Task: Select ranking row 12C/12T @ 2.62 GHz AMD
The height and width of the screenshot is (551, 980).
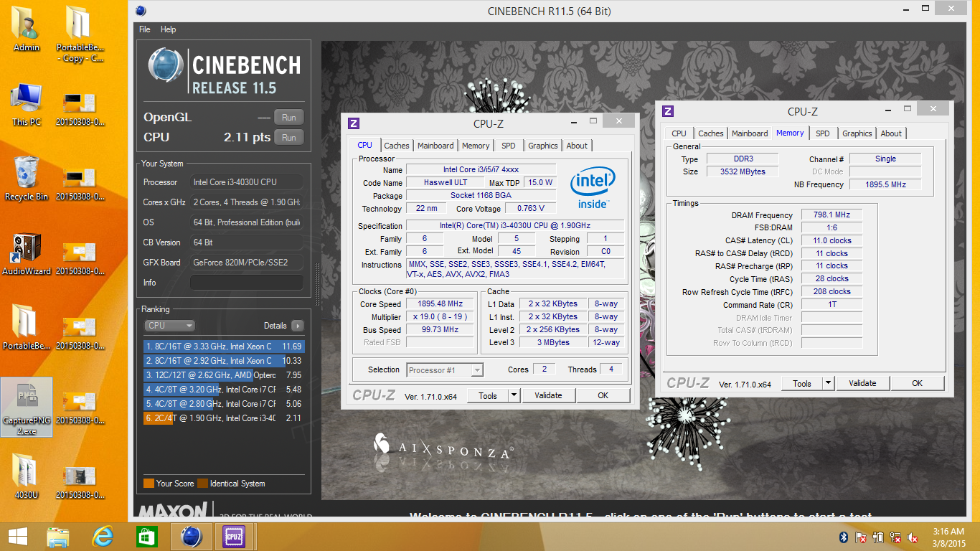Action: (x=224, y=375)
